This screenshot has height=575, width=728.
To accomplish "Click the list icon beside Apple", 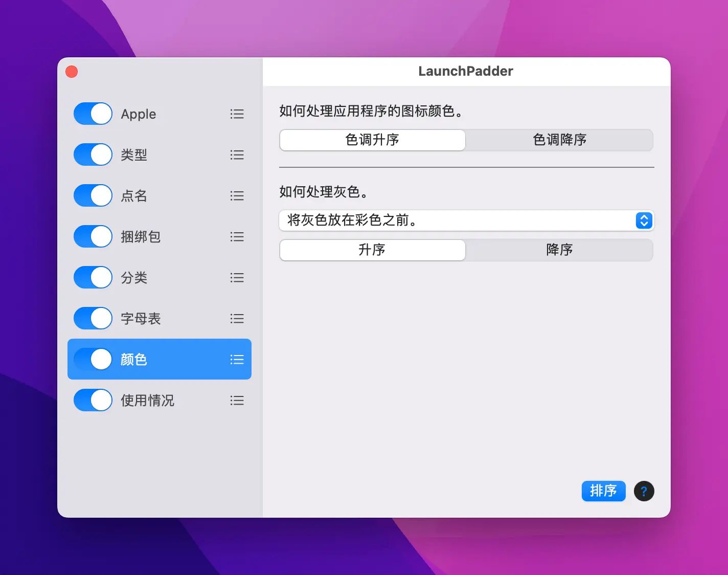I will click(237, 114).
